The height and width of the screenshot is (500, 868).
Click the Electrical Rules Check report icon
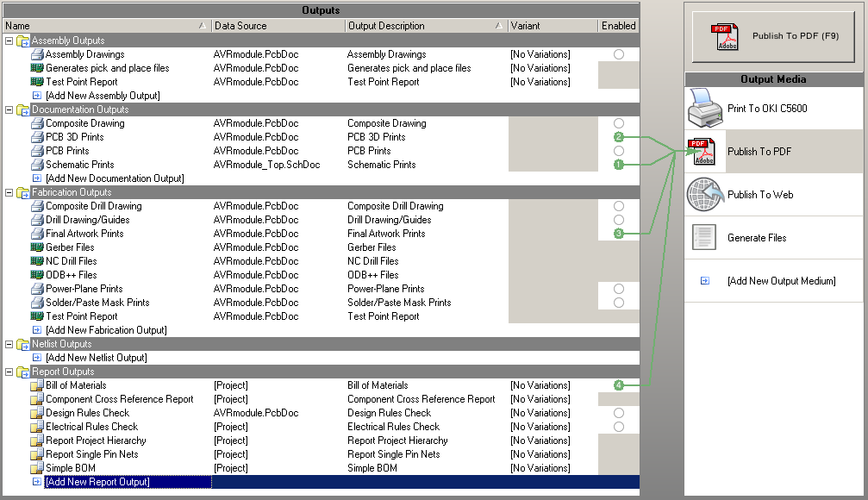[x=37, y=427]
